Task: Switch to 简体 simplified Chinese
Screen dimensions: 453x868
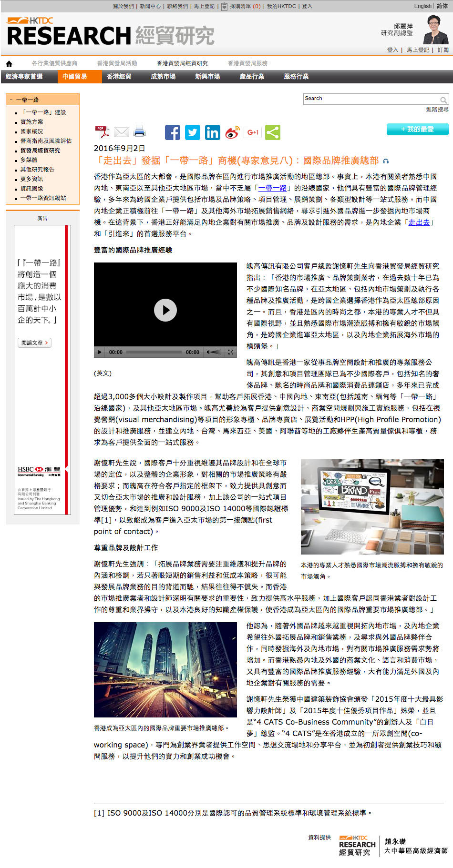Action: coord(443,6)
